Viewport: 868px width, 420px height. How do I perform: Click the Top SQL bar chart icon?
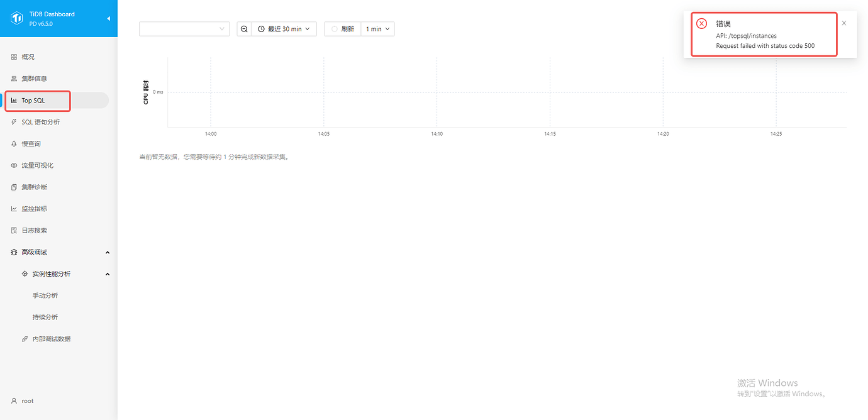pyautogui.click(x=14, y=101)
